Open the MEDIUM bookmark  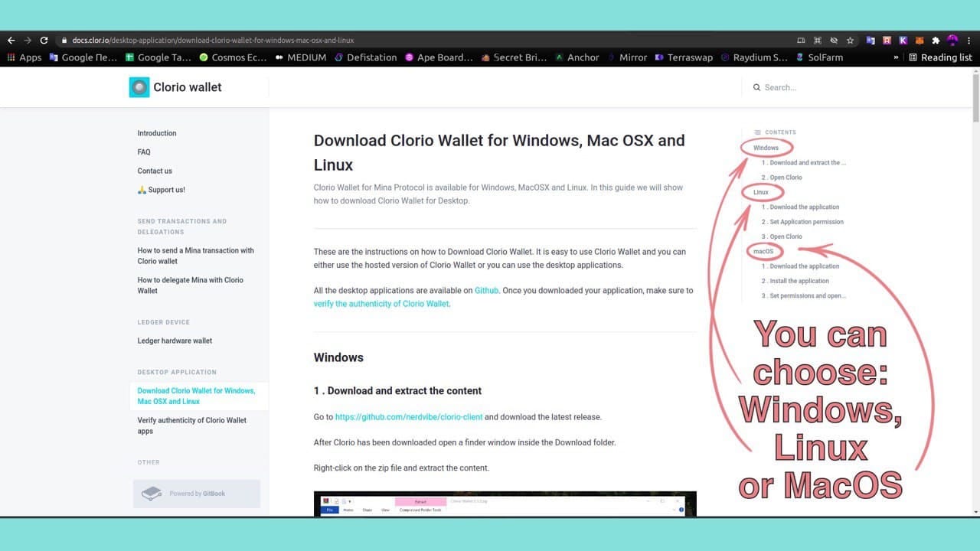point(301,57)
